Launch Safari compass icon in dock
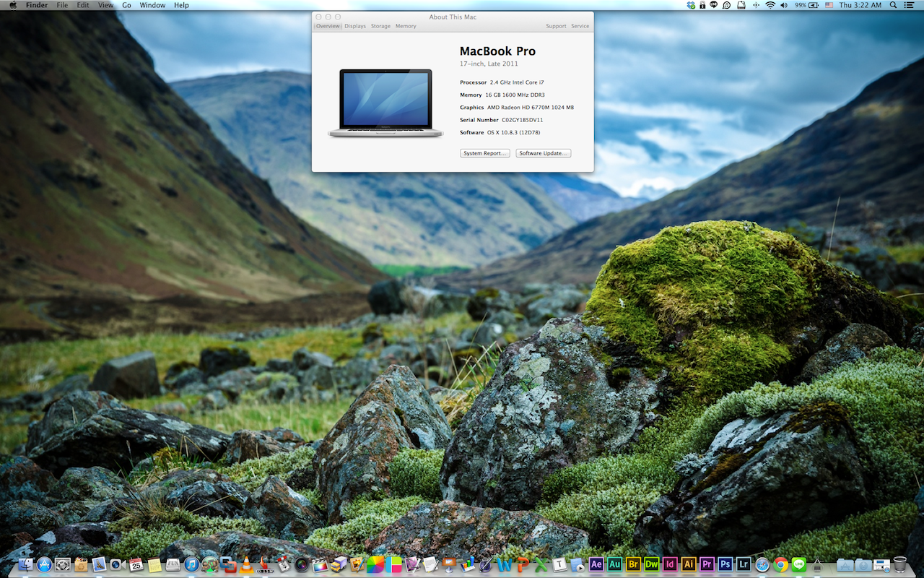924x578 pixels. pyautogui.click(x=762, y=564)
